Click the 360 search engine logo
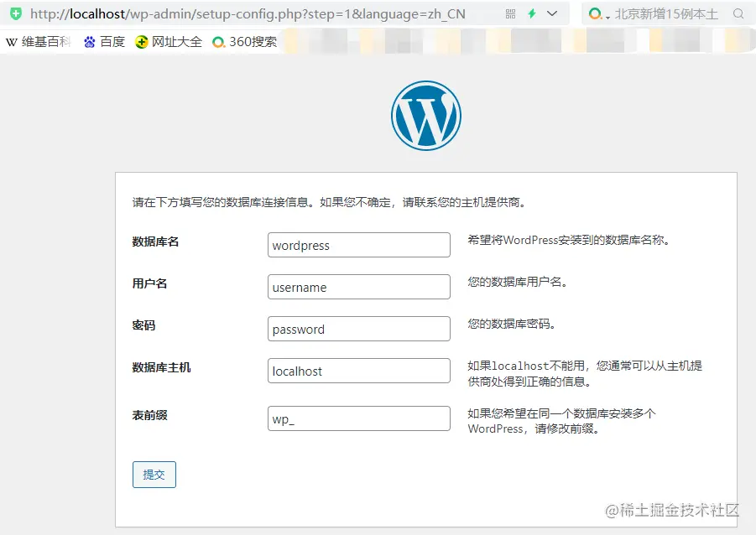 coord(596,14)
